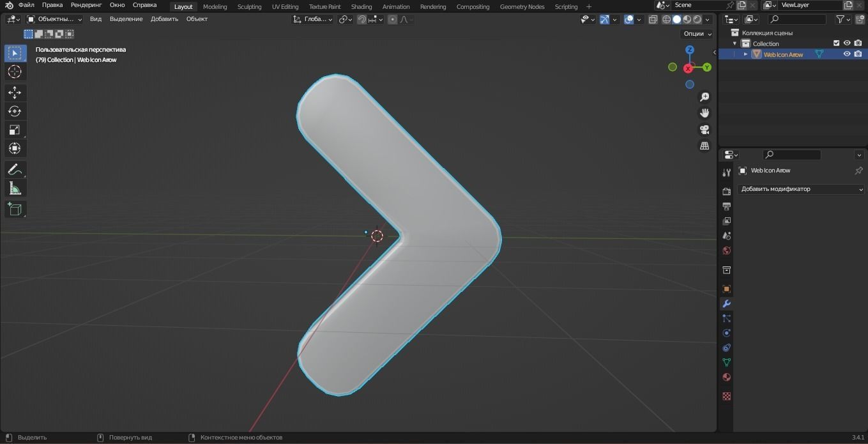The width and height of the screenshot is (868, 444).
Task: Toggle viewport overlays button
Action: pos(629,19)
